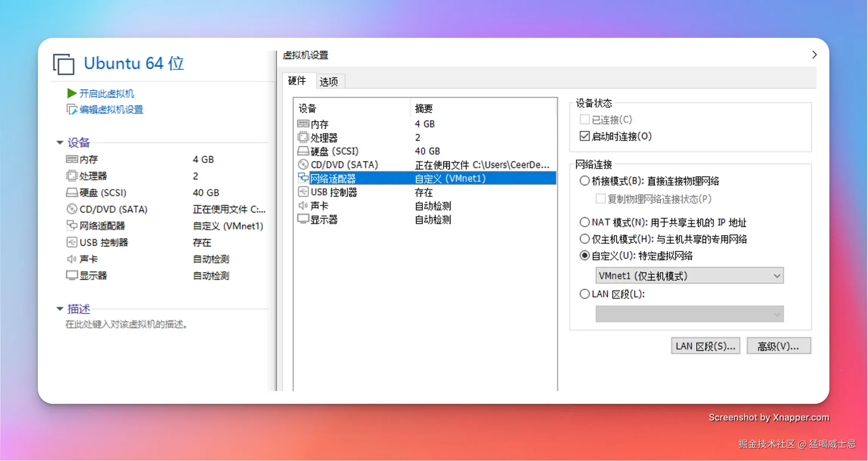Switch to the 硬件 tab
Screen dimensions: 868x461
point(297,81)
